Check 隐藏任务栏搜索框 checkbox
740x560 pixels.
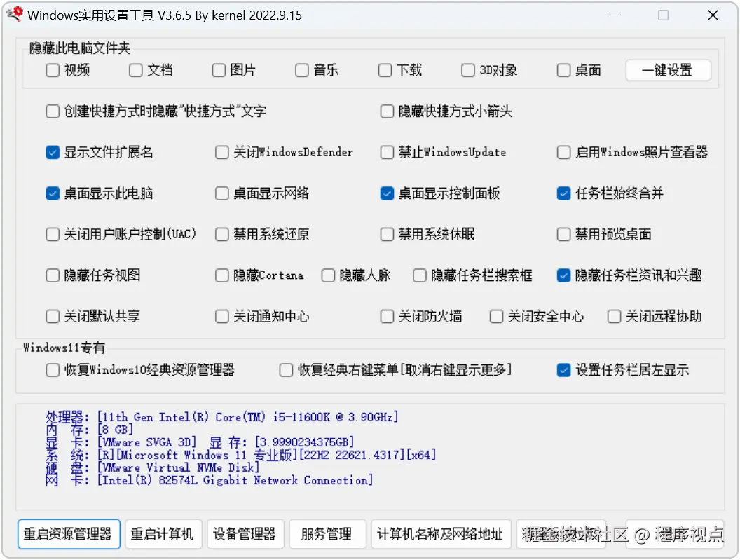point(419,275)
